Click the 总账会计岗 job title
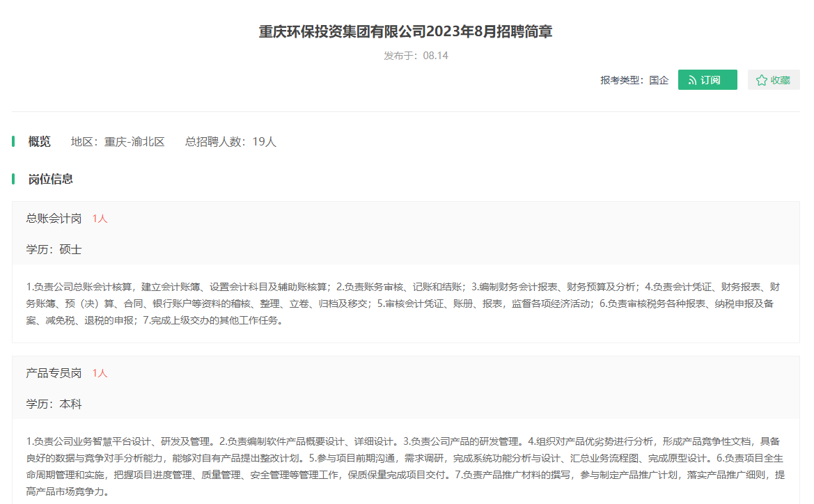Image resolution: width=814 pixels, height=504 pixels. pos(54,219)
